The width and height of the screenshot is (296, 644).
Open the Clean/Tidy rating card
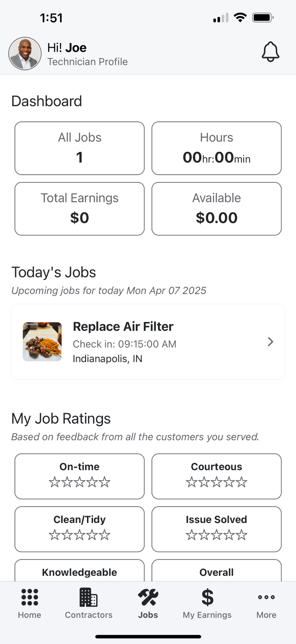click(x=80, y=529)
